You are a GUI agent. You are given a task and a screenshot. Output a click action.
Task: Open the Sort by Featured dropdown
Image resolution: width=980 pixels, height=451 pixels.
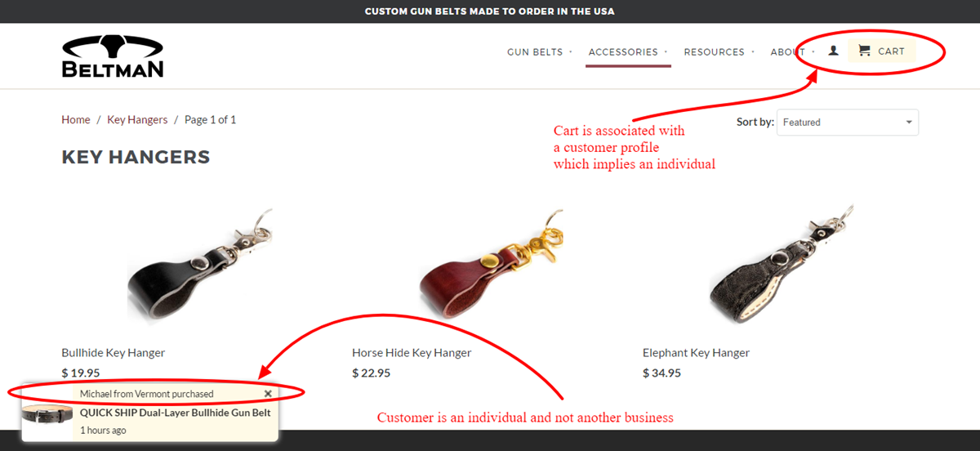848,123
